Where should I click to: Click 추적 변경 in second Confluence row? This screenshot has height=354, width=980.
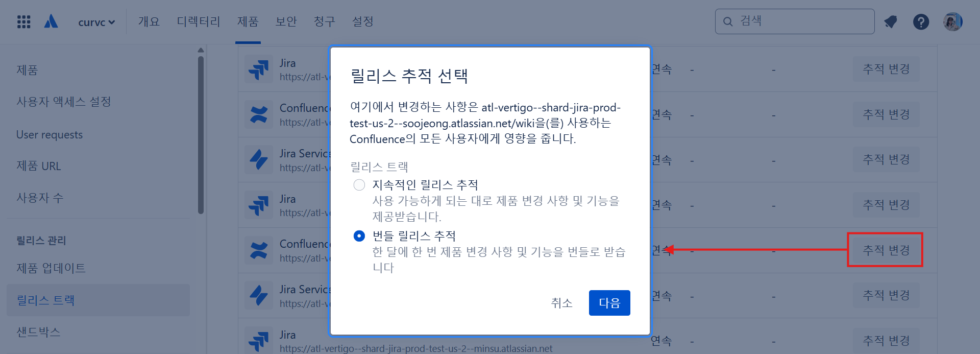(x=886, y=250)
